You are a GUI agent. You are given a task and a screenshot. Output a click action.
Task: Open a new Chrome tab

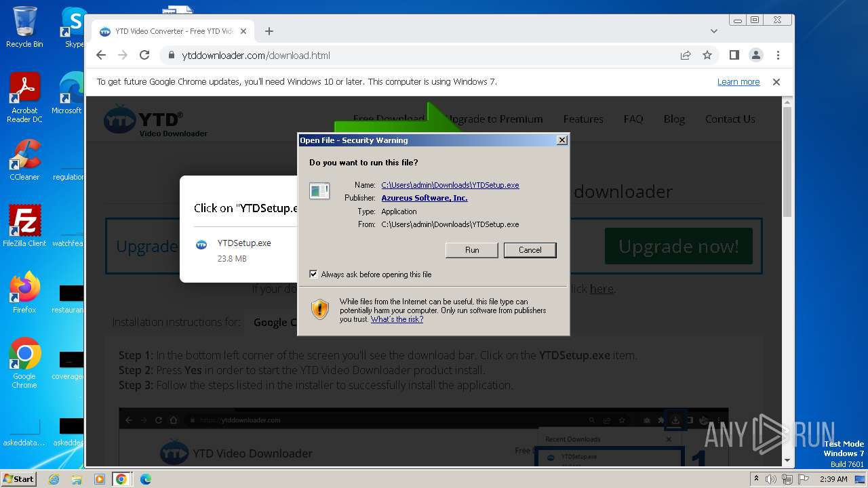point(269,31)
